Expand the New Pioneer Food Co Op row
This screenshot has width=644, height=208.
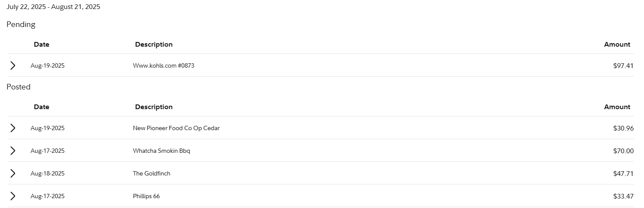tap(13, 128)
